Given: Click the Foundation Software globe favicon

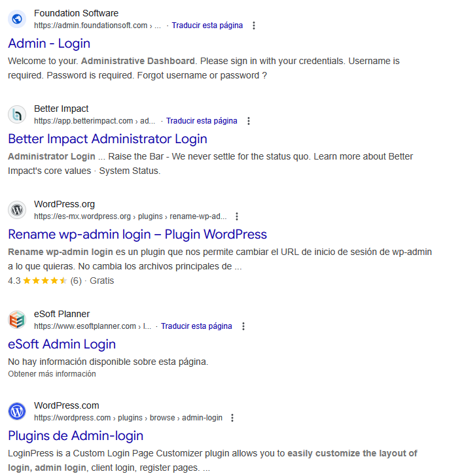Looking at the screenshot, I should click(17, 19).
